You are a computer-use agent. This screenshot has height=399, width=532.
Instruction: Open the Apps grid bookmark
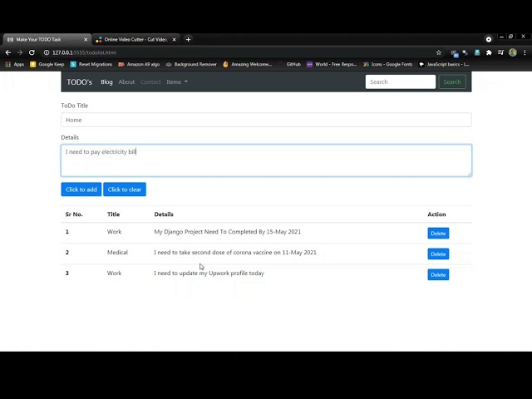[15, 65]
